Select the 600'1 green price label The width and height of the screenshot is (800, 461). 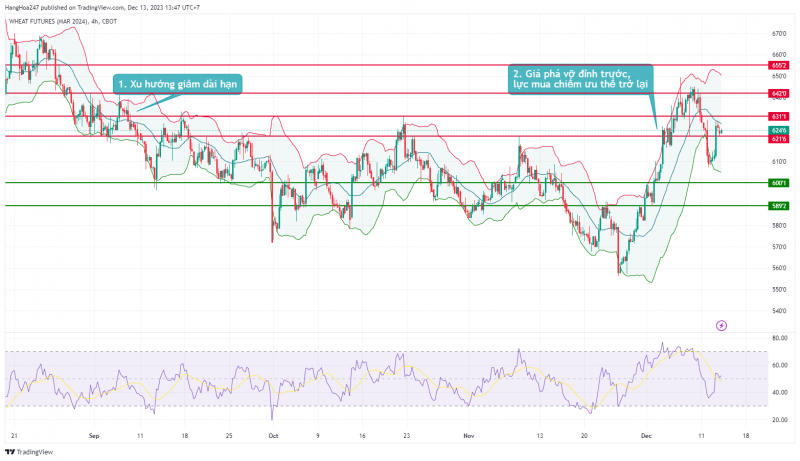(779, 183)
